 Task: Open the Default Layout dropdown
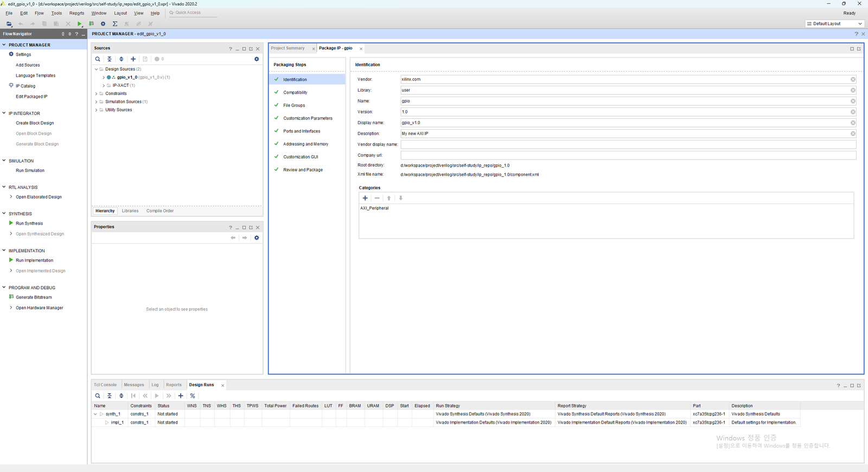(834, 24)
